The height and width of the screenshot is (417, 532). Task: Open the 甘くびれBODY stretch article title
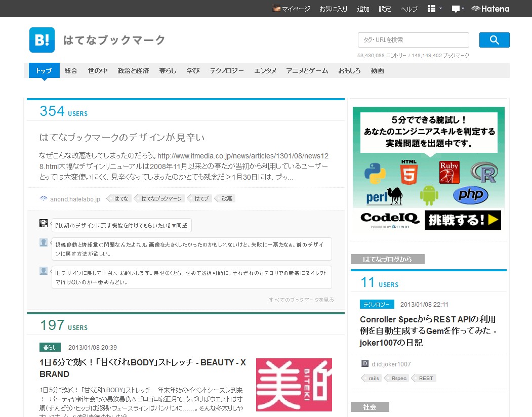click(x=143, y=368)
